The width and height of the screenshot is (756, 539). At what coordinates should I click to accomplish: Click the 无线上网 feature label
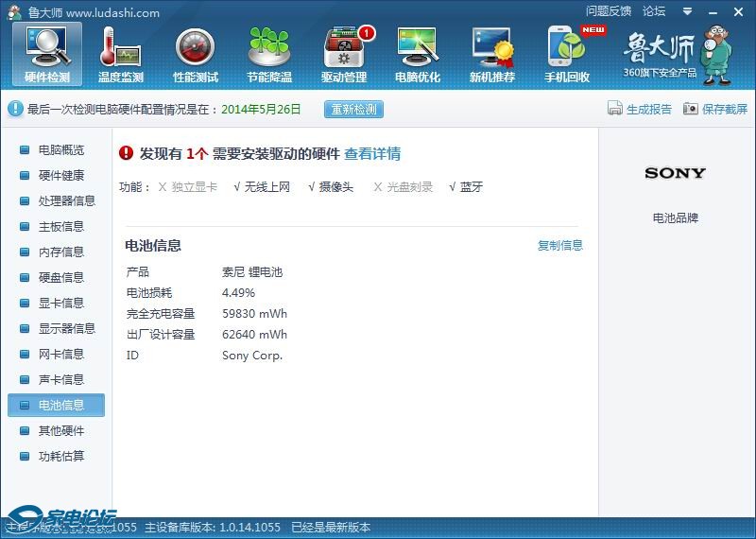coord(267,186)
